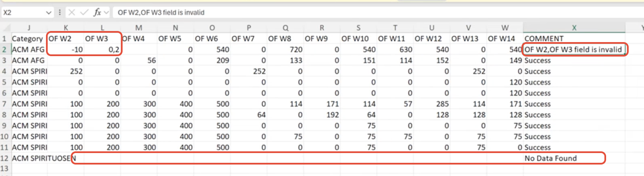
Task: Select column K header
Action: (x=66, y=28)
